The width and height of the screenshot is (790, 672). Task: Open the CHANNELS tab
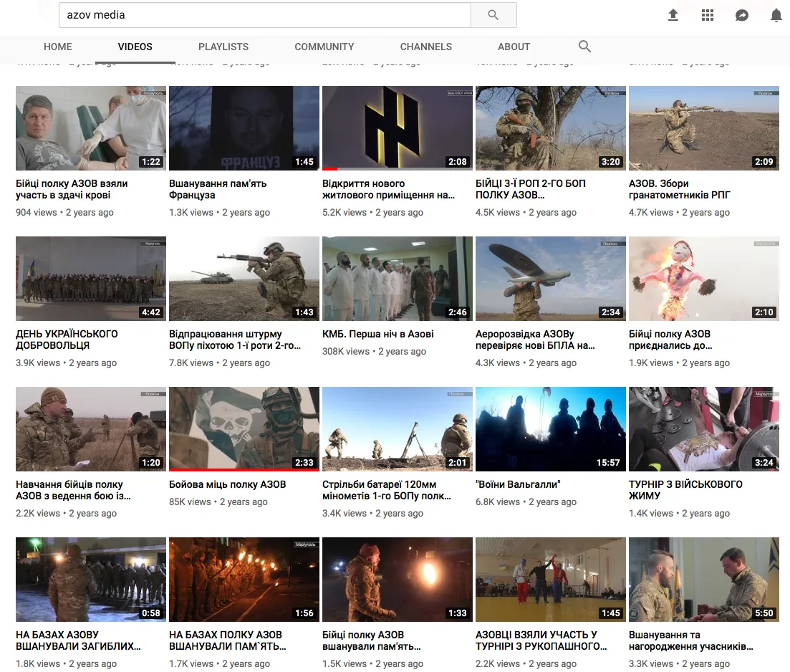(425, 47)
